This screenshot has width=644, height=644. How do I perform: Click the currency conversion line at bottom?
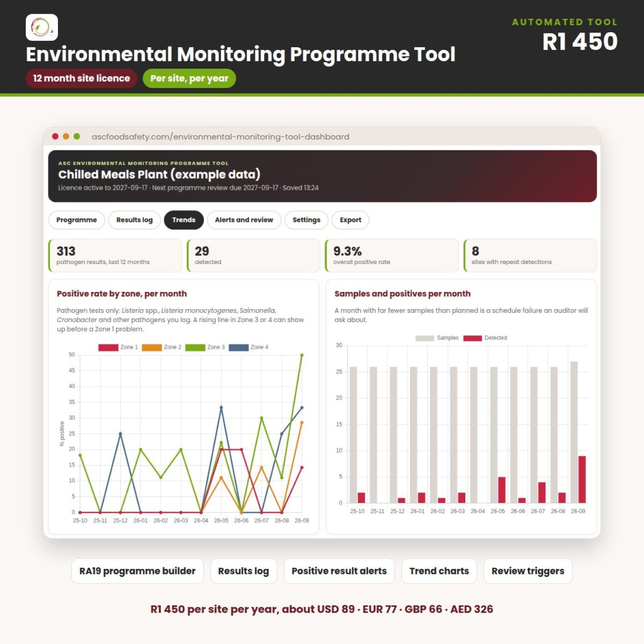(x=322, y=609)
